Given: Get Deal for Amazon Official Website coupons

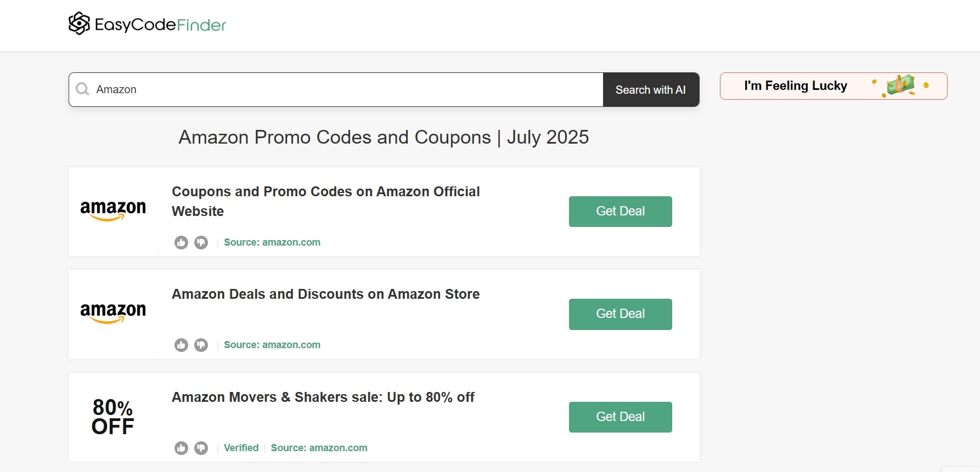Looking at the screenshot, I should [621, 212].
